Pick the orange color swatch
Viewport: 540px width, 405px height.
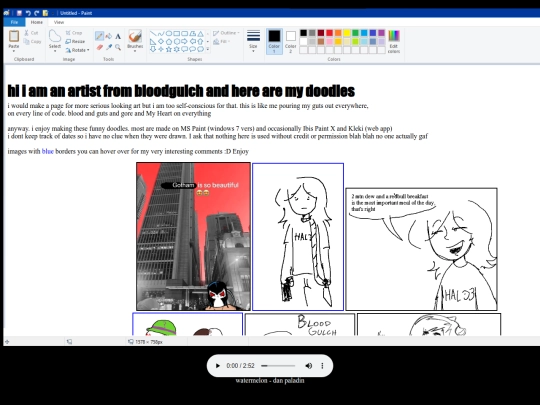click(x=338, y=33)
